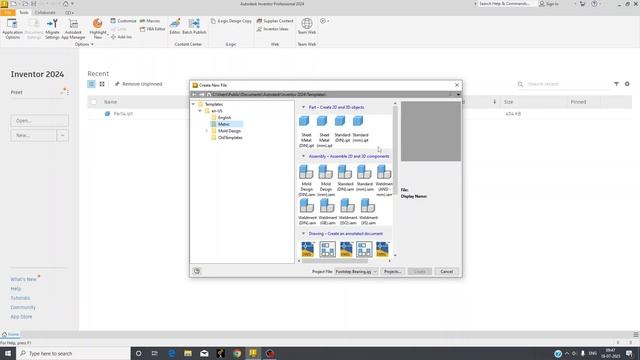The height and width of the screenshot is (360, 640).
Task: Switch Recent view to list layout
Action: (91, 84)
